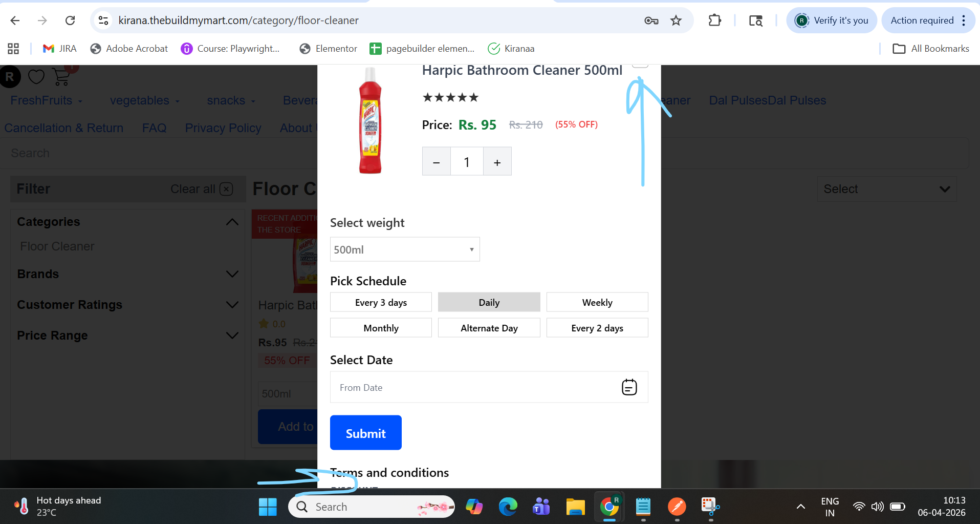The image size is (980, 524).
Task: Open the 500ml weight dropdown
Action: [405, 249]
